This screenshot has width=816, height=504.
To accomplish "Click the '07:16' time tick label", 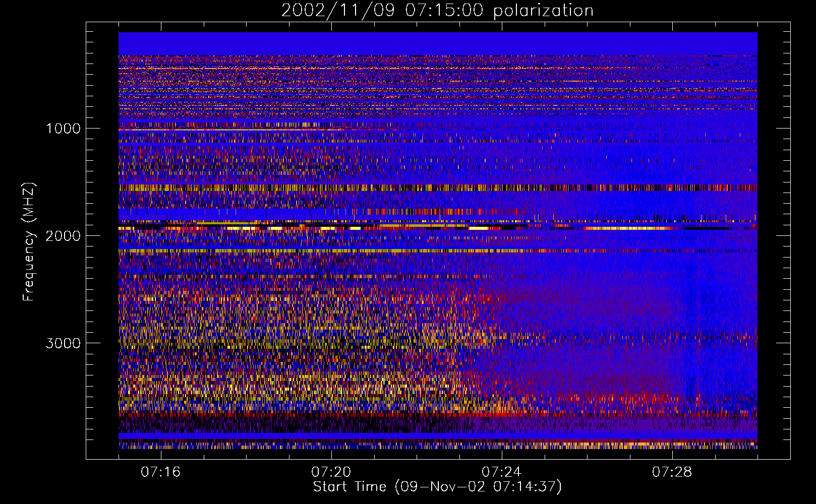I will [160, 472].
